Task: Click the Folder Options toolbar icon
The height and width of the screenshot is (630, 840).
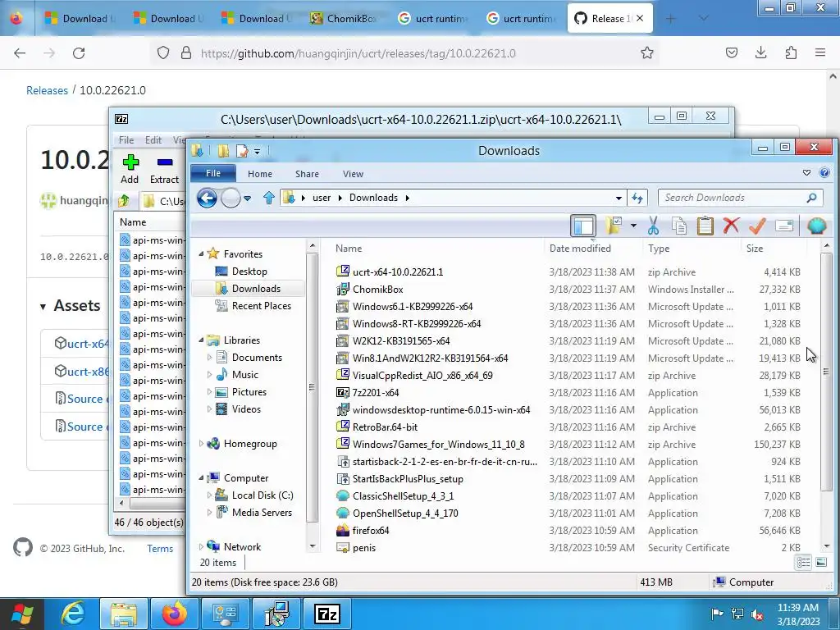Action: (x=614, y=226)
